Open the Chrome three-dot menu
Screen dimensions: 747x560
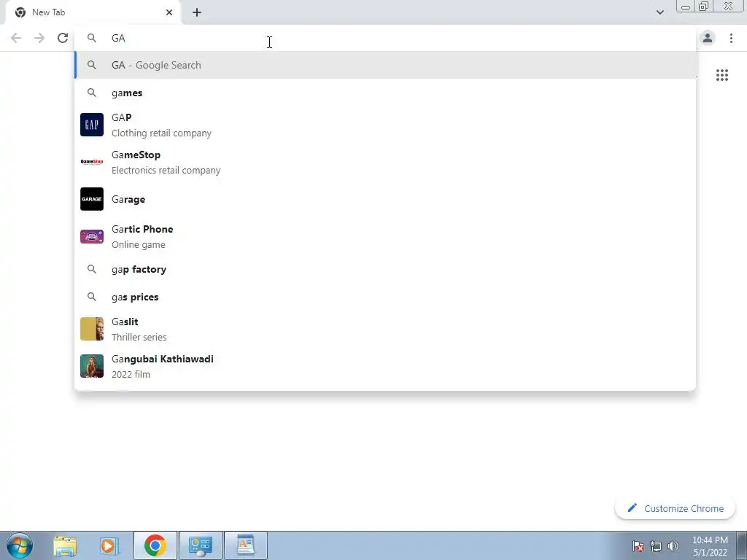pyautogui.click(x=731, y=38)
